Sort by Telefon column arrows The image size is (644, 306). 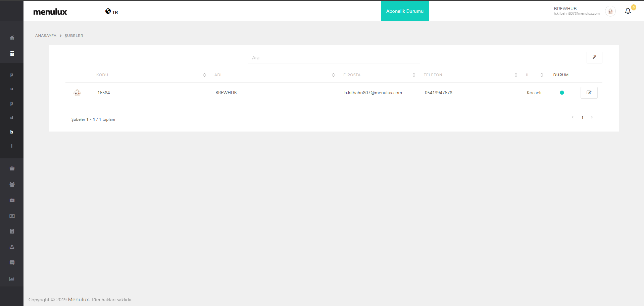pyautogui.click(x=516, y=75)
